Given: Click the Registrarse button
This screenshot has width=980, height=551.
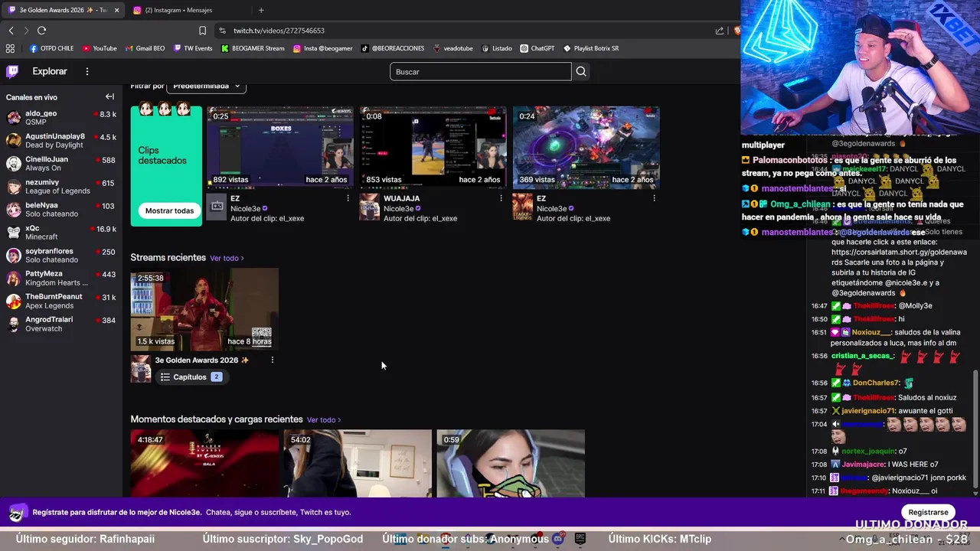Looking at the screenshot, I should point(928,512).
